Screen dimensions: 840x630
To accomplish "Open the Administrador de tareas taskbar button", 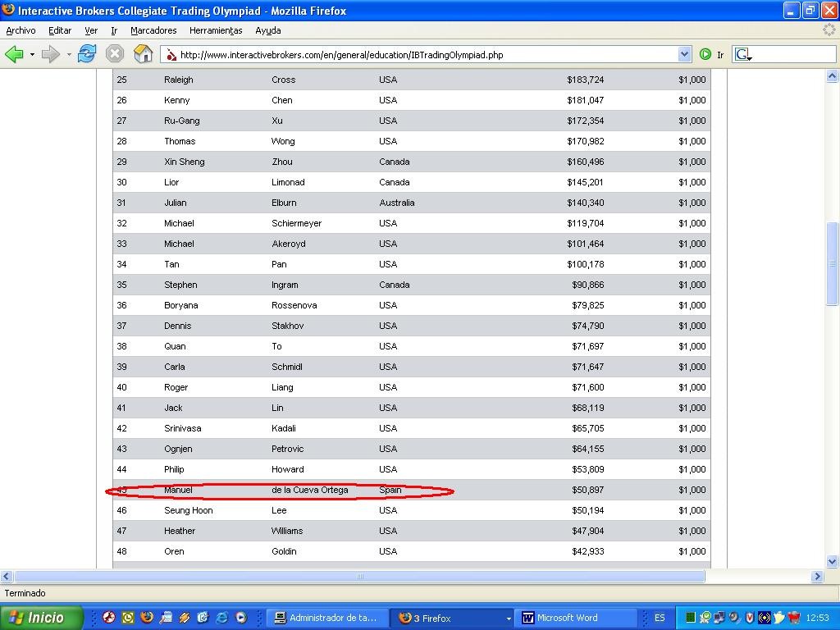I will [x=326, y=618].
